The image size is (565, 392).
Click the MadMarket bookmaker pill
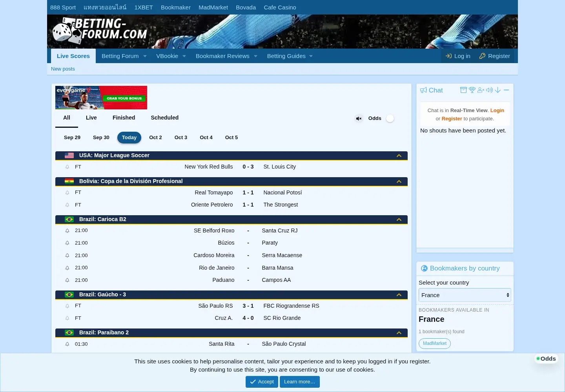[x=435, y=343]
